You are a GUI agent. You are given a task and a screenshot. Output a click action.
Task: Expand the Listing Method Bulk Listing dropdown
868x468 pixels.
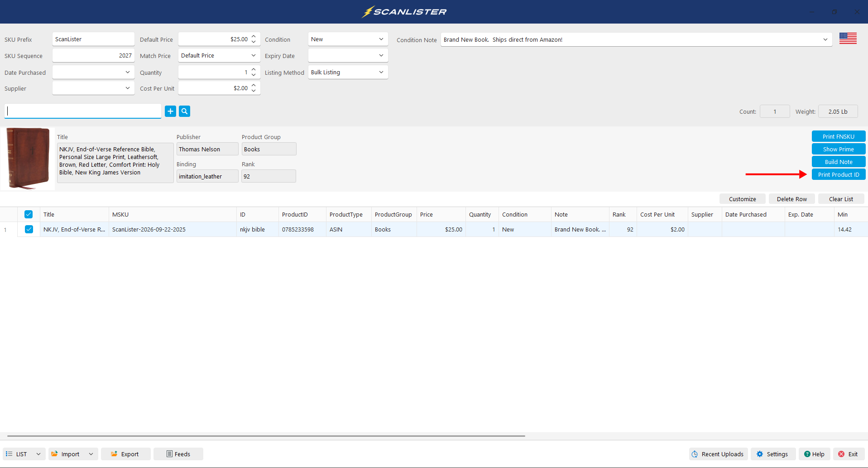point(348,72)
